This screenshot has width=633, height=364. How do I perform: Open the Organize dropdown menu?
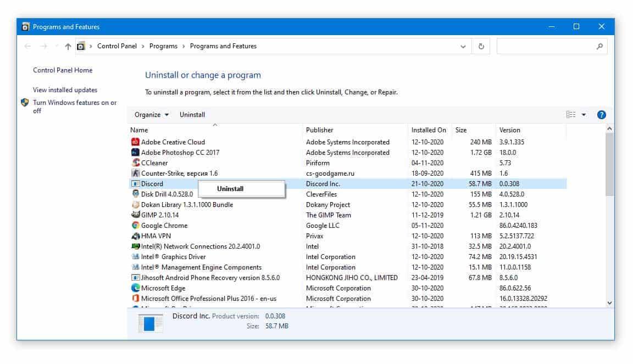tap(152, 115)
